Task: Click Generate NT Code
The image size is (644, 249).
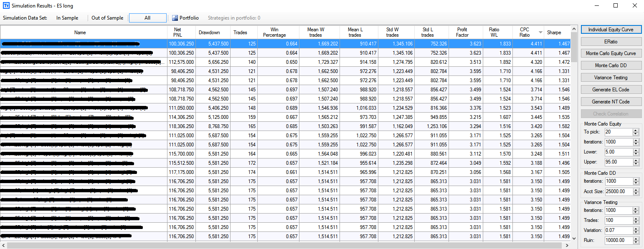Action: 611,102
